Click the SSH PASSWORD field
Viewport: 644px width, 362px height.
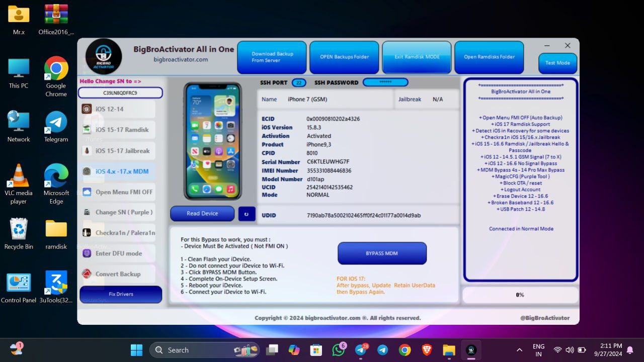click(x=385, y=82)
